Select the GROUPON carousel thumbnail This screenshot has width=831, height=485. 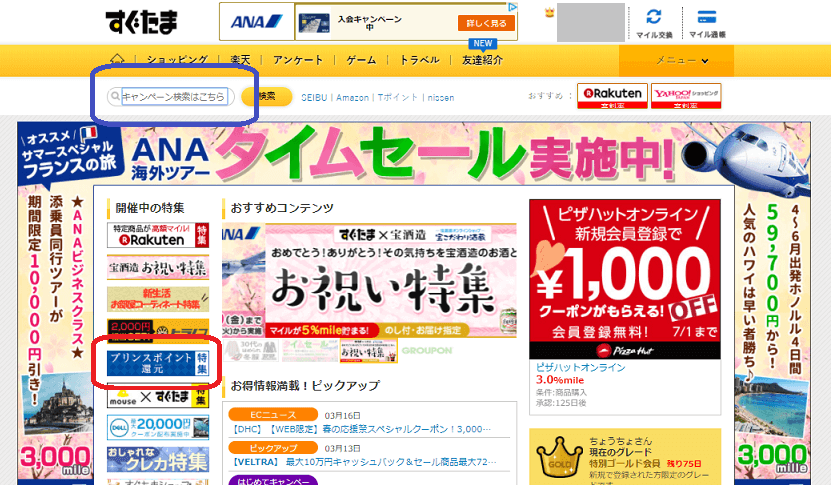tap(427, 351)
